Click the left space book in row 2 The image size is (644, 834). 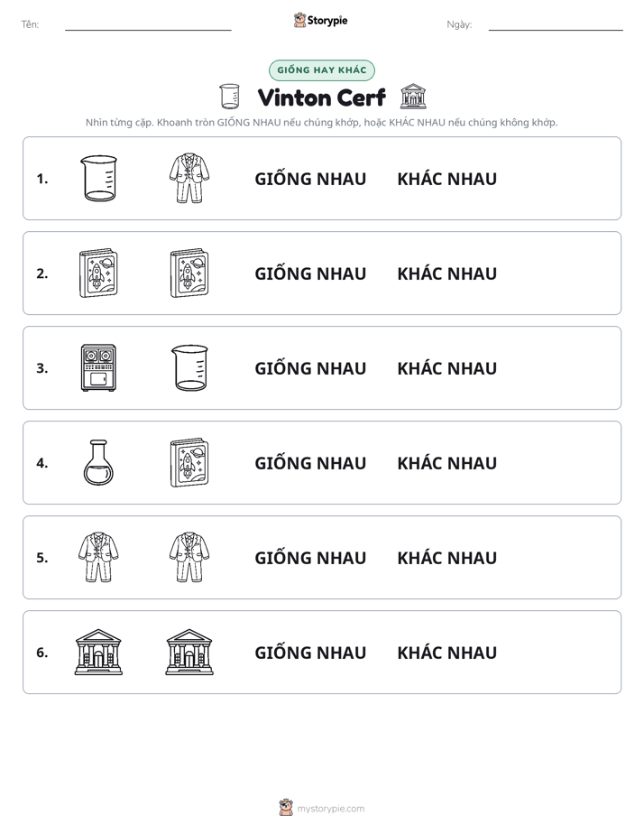(98, 273)
